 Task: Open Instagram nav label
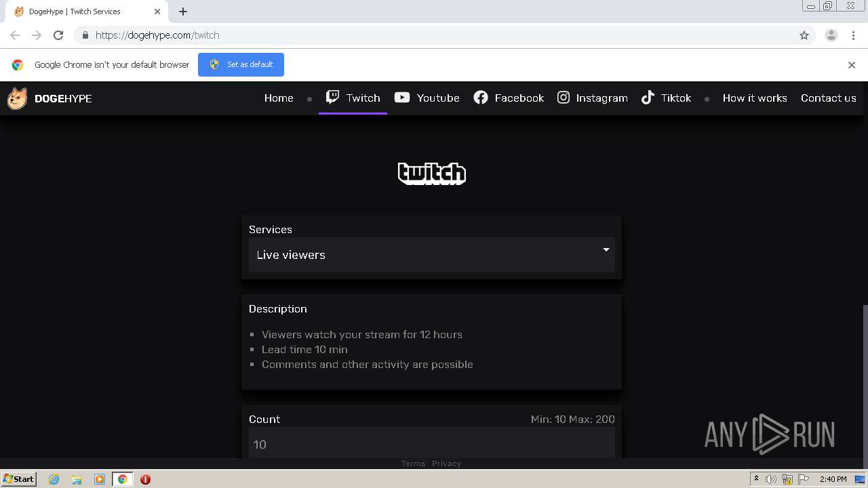[x=602, y=98]
